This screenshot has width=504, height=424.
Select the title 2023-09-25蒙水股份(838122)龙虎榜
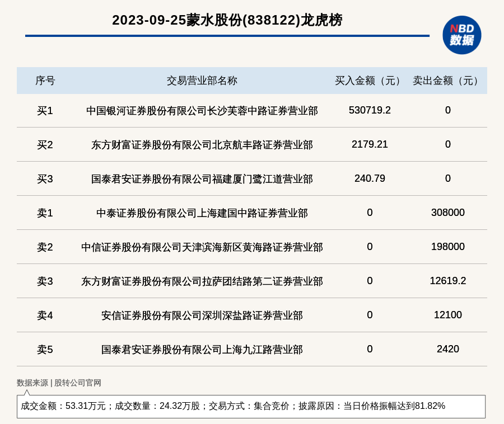227,20
